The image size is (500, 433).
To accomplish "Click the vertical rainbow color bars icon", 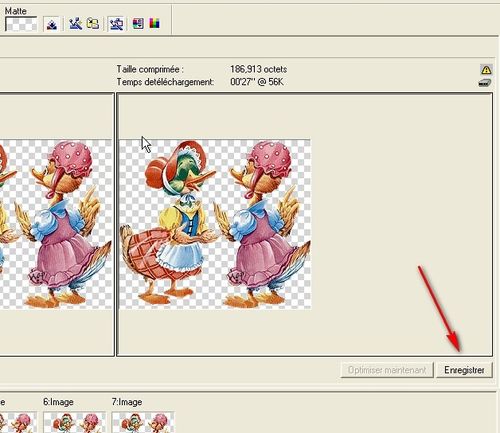I will pyautogui.click(x=154, y=23).
